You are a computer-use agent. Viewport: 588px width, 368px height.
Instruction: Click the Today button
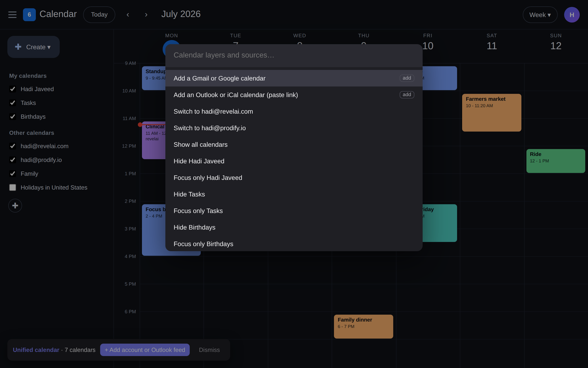pos(99,14)
